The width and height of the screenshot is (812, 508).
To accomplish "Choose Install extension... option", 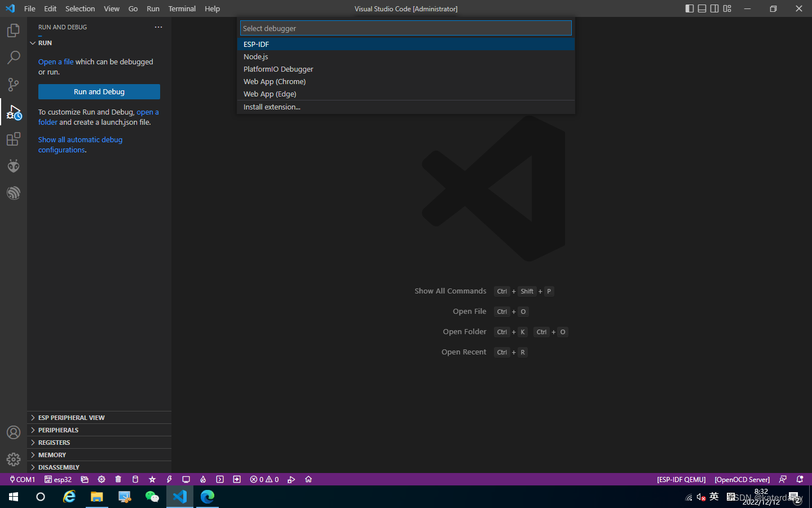I will point(406,107).
